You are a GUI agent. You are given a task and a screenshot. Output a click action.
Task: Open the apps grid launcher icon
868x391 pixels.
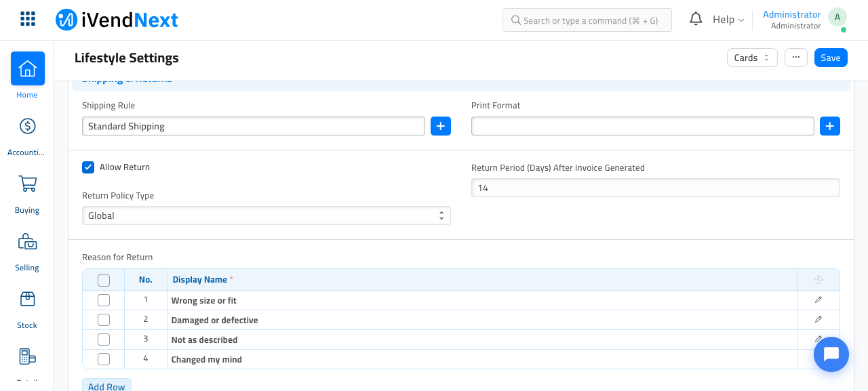(28, 19)
